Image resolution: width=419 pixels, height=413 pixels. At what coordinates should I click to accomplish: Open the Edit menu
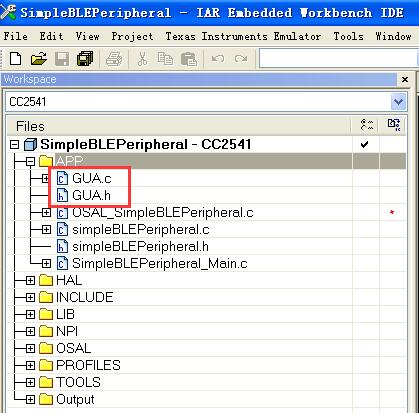[x=51, y=36]
